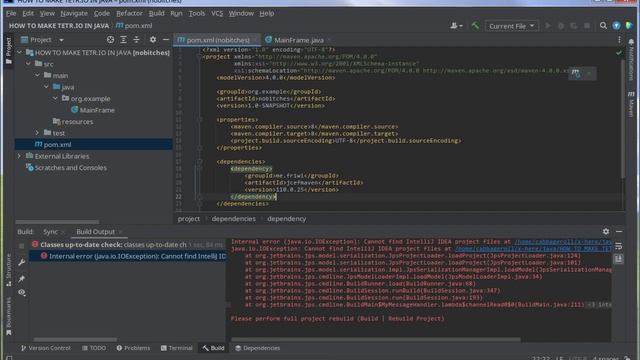Open the Run menu
The image size is (640, 360).
point(176,13)
